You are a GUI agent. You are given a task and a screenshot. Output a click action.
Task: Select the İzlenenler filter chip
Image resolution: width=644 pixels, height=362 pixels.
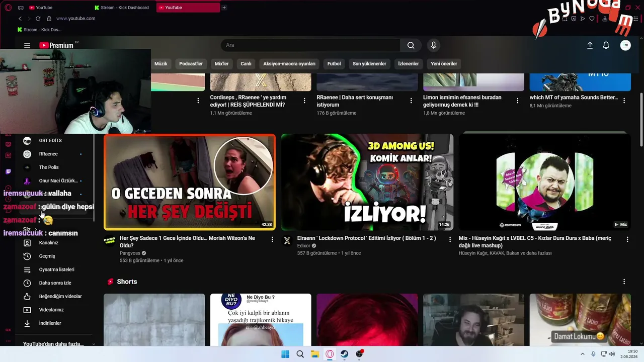409,64
